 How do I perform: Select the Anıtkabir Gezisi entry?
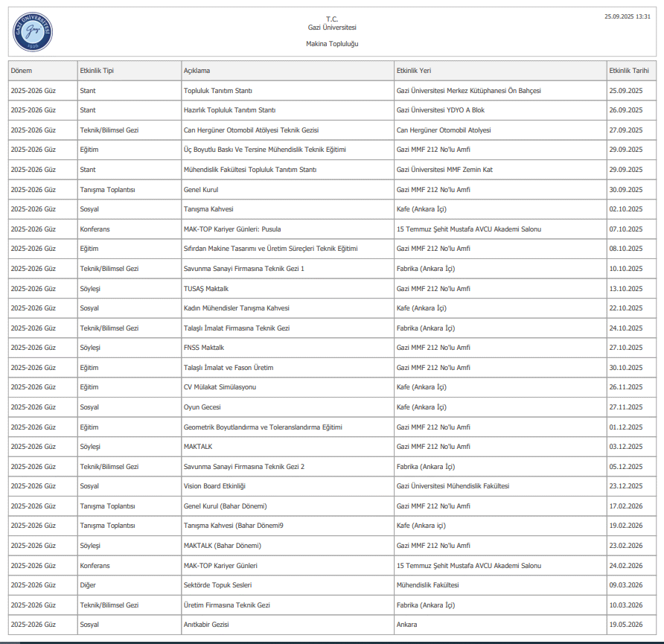click(208, 625)
